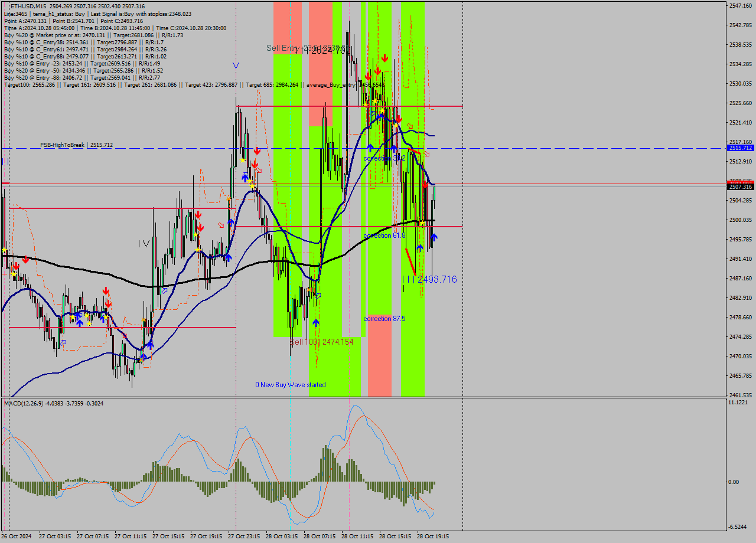This screenshot has height=543, width=756.
Task: Select the 2487.160 price scale value
Action: [741, 278]
